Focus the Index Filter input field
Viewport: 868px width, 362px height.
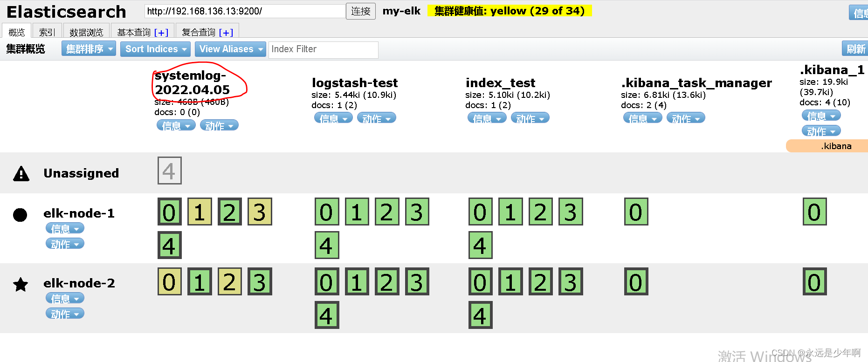click(x=324, y=49)
